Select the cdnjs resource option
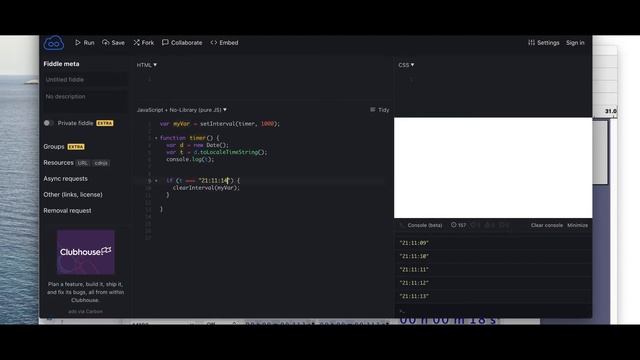640x360 pixels. pyautogui.click(x=101, y=163)
